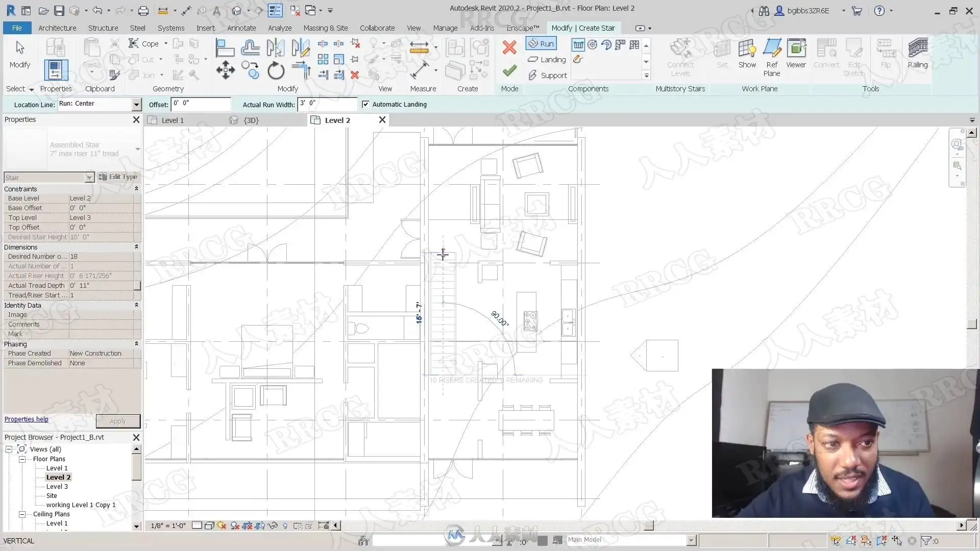Screen dimensions: 980x551
Task: Open the Properties help link
Action: [x=27, y=419]
